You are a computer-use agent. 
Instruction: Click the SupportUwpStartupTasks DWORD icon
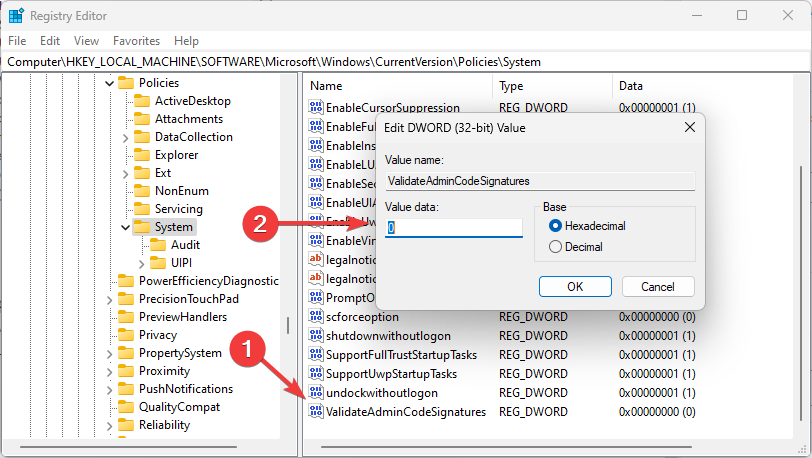316,373
